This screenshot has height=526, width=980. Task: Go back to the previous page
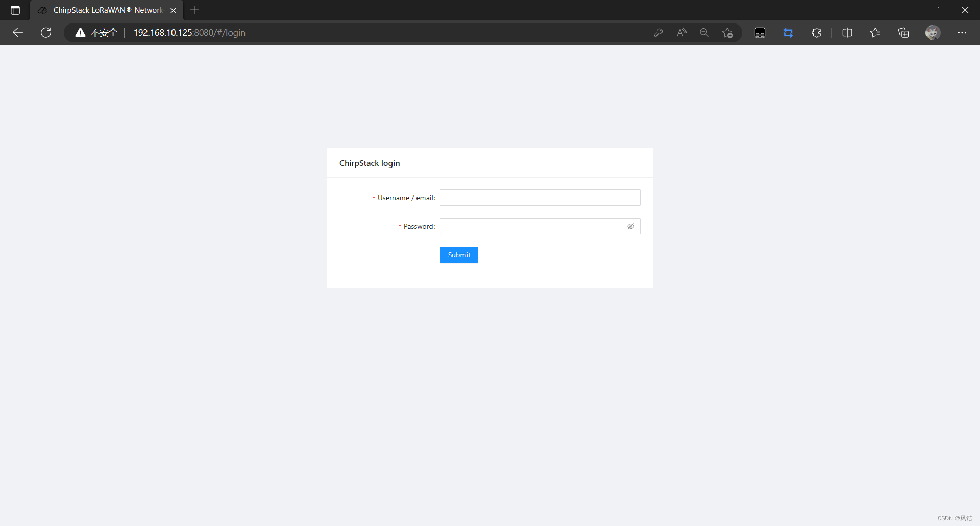coord(18,33)
